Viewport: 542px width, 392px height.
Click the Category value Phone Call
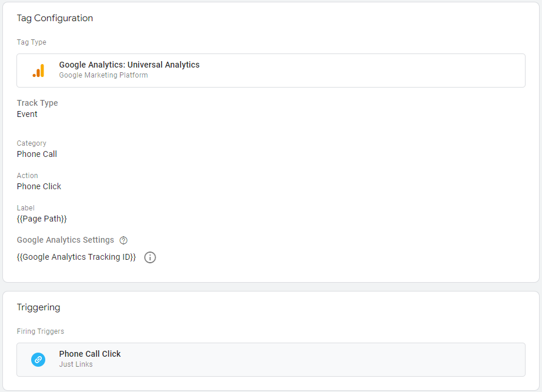37,154
